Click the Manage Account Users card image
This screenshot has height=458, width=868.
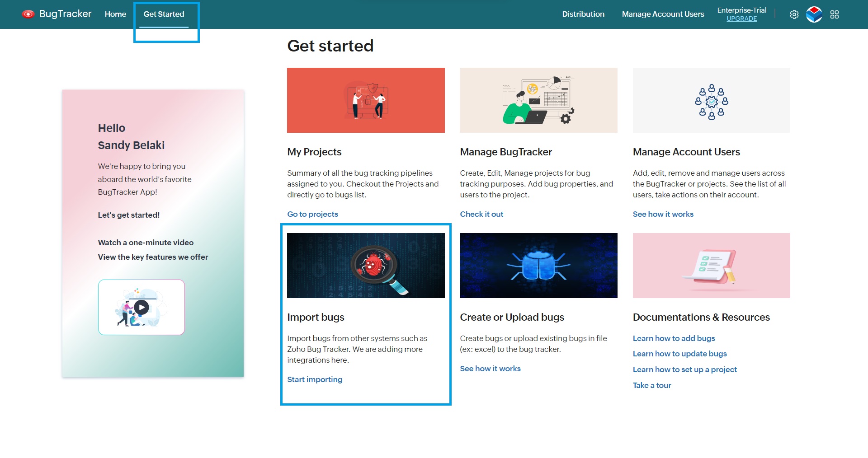click(x=711, y=100)
